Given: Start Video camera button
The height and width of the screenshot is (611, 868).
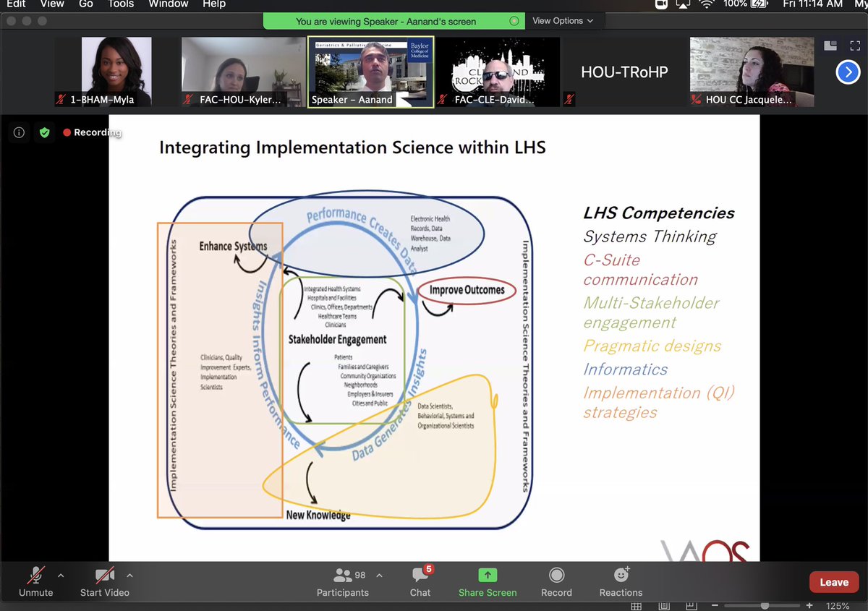Looking at the screenshot, I should click(x=105, y=582).
